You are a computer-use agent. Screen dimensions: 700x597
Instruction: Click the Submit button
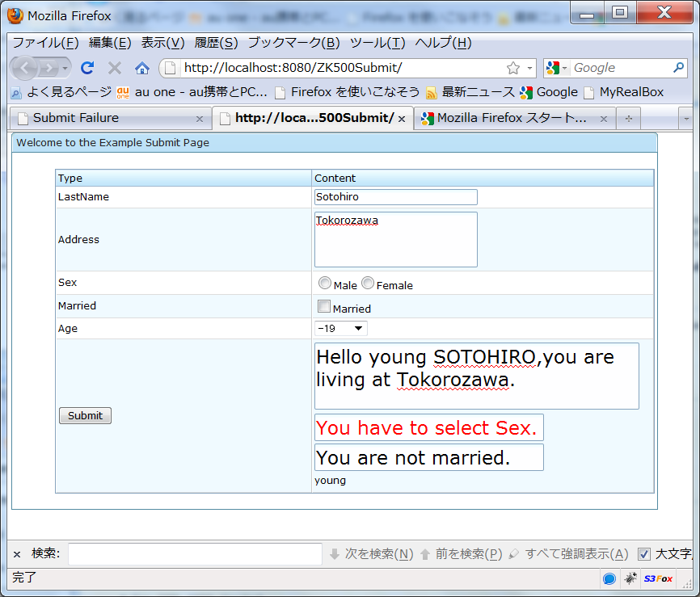pyautogui.click(x=85, y=416)
